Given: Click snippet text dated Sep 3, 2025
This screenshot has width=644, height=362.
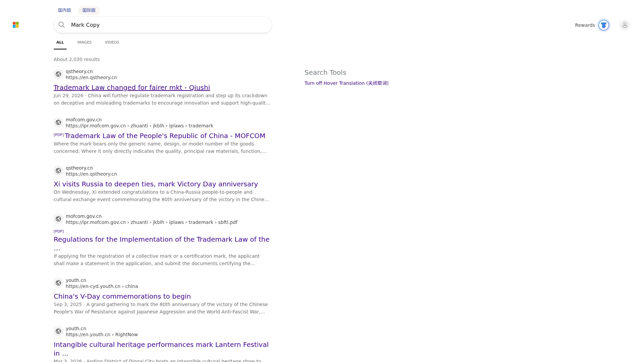Looking at the screenshot, I should click(x=161, y=308).
